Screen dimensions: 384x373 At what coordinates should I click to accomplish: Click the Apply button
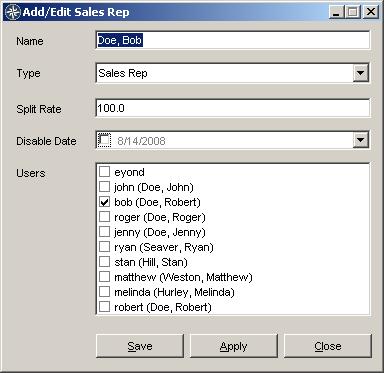(234, 346)
